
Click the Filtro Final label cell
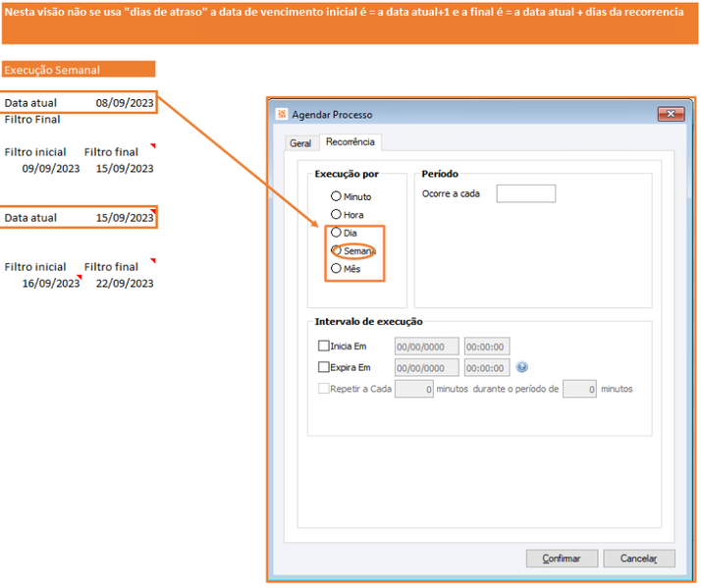click(x=32, y=120)
